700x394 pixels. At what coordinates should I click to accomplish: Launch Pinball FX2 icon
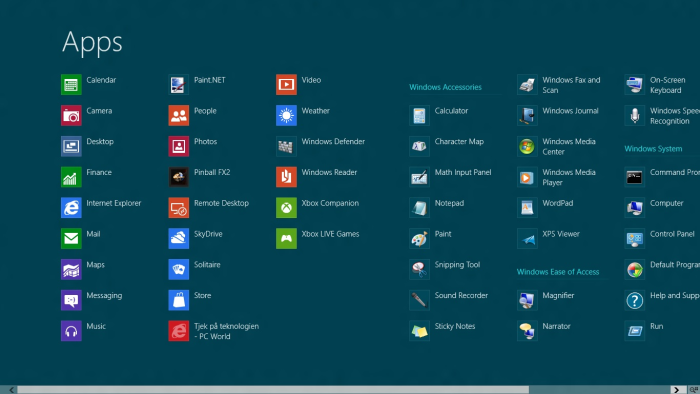click(179, 177)
